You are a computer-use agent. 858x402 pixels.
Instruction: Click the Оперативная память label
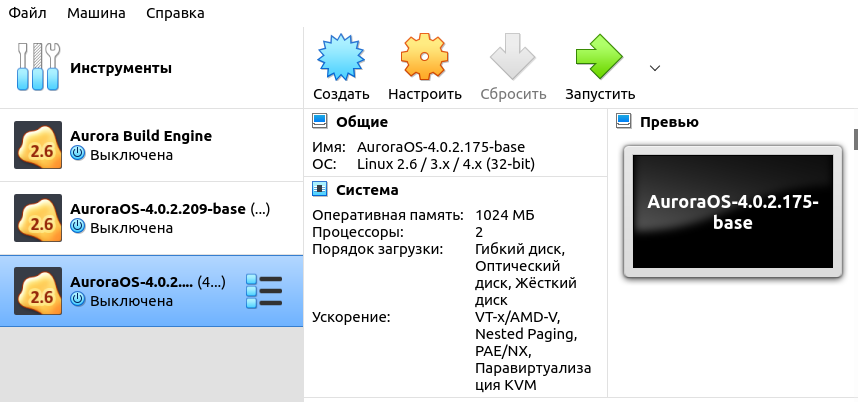[x=387, y=215]
